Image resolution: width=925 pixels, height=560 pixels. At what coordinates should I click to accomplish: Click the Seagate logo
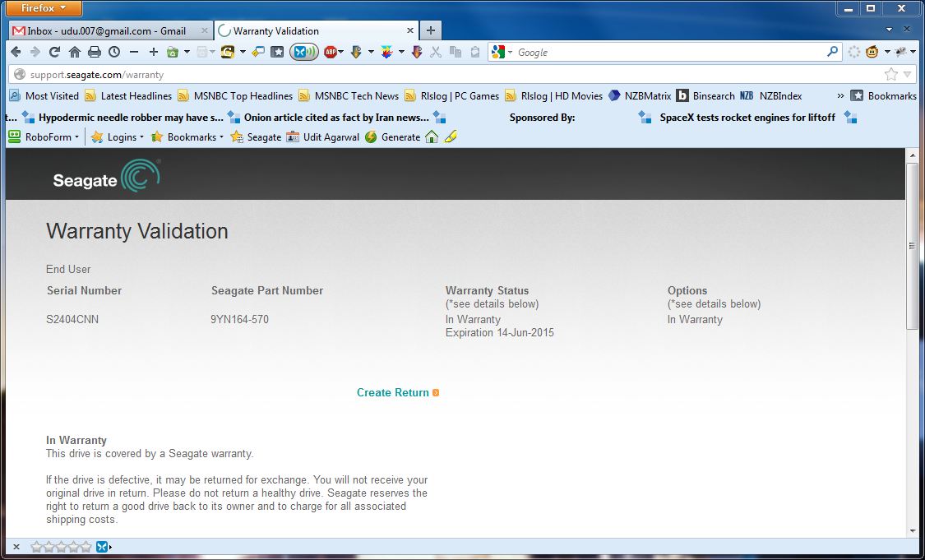[107, 176]
